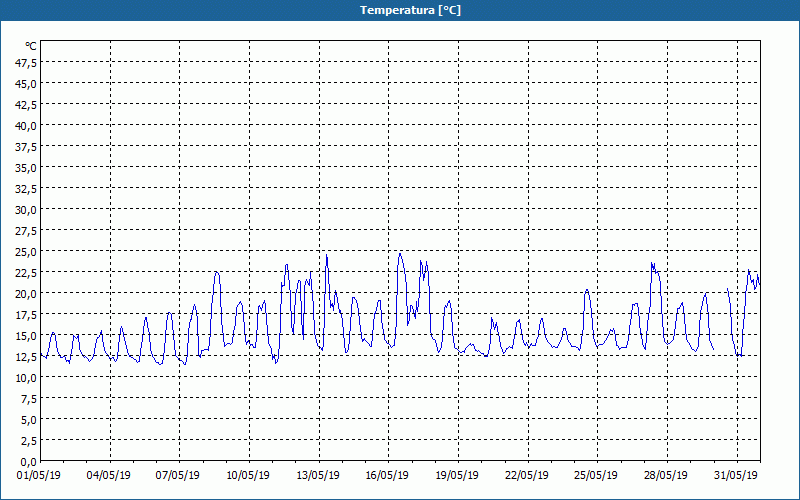Image resolution: width=800 pixels, height=500 pixels.
Task: Select the 22/05/19 date label
Action: [527, 476]
